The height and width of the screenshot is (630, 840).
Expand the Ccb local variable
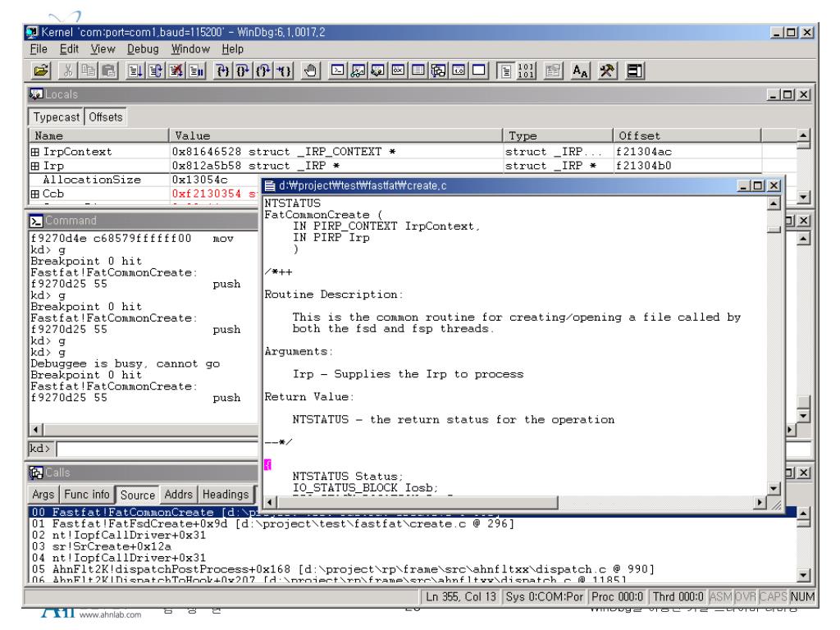34,194
